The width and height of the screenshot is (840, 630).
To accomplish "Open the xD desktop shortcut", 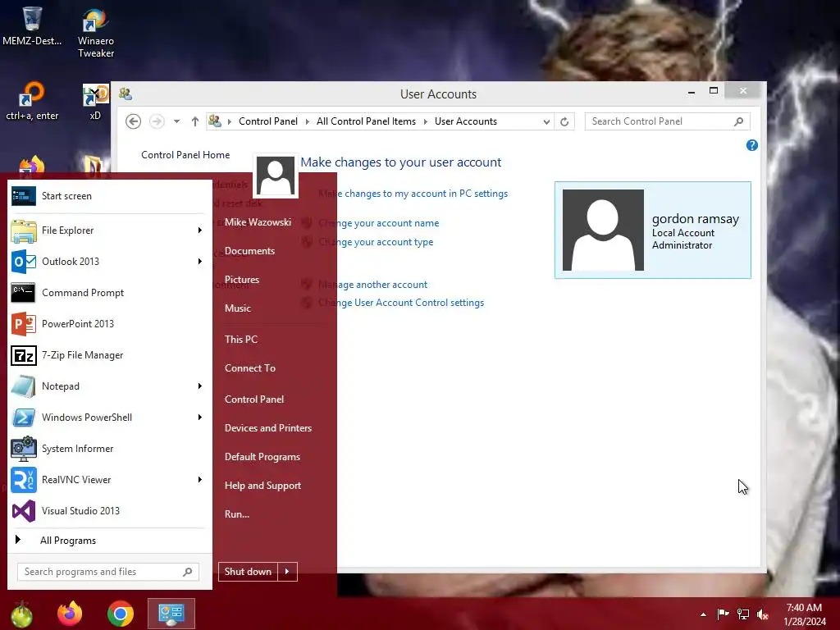I will tap(95, 101).
